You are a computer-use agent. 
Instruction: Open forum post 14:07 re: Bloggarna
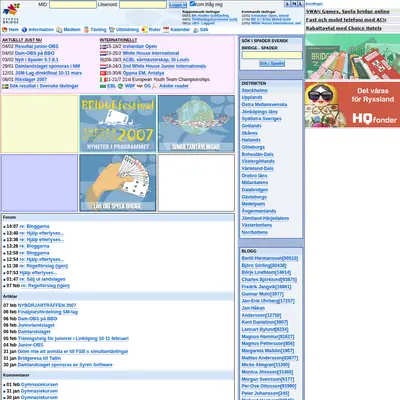34,226
